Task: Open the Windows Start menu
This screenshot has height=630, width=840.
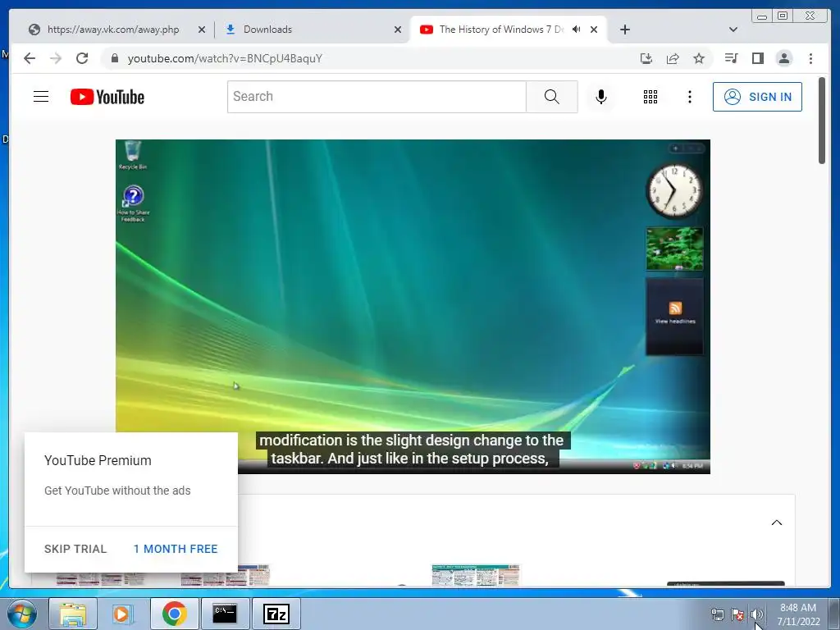Action: pos(22,614)
